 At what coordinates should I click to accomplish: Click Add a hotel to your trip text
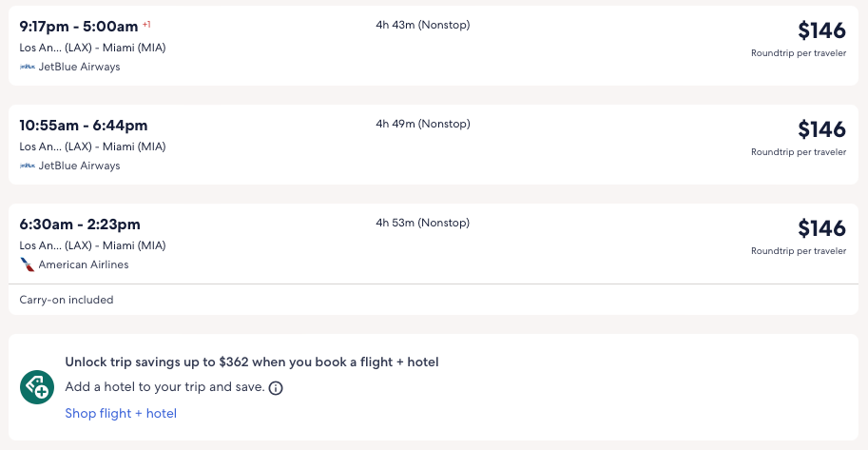[x=164, y=387]
